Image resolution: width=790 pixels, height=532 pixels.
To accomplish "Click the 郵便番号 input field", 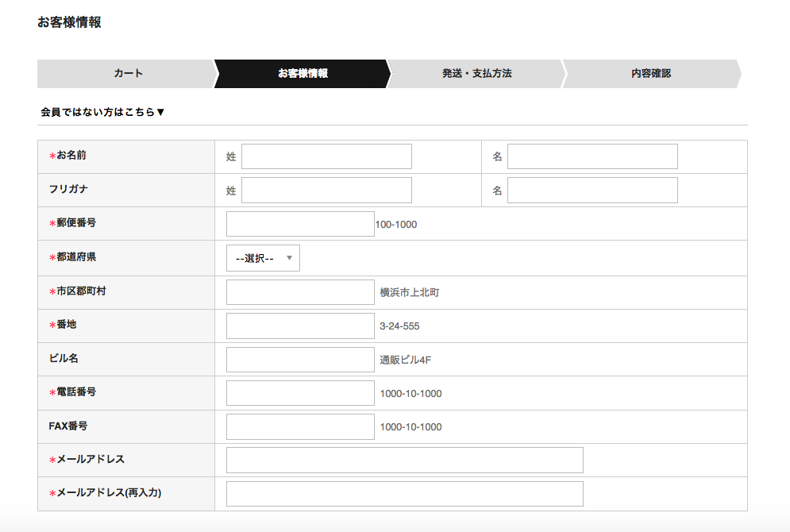I will coord(300,224).
